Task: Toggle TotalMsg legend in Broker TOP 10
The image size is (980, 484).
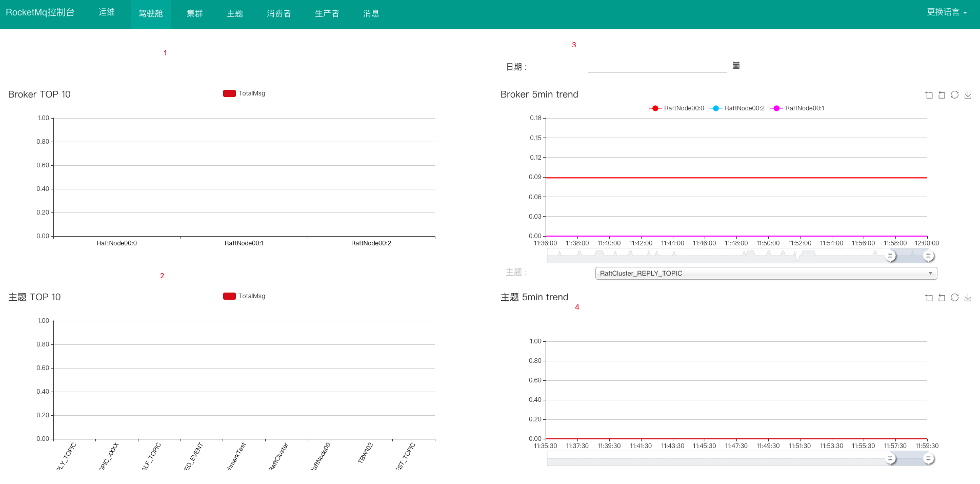Action: click(x=244, y=93)
